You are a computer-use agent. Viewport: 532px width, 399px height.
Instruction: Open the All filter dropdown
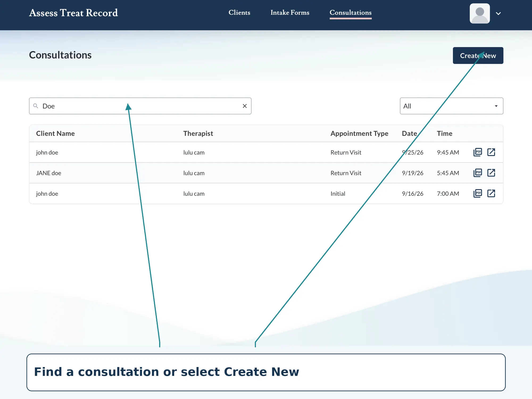coord(451,106)
